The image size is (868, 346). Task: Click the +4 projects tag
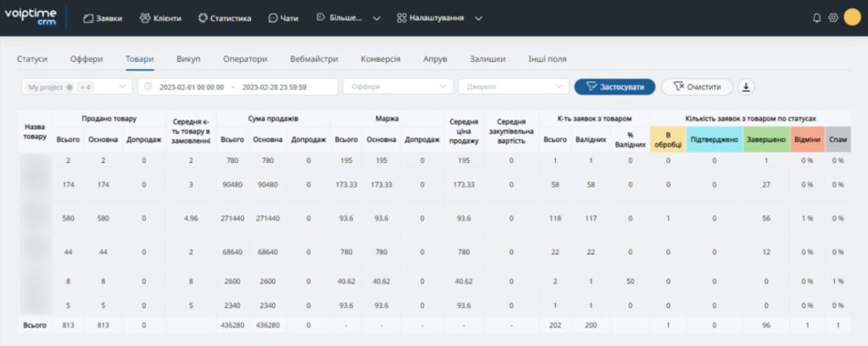(85, 87)
